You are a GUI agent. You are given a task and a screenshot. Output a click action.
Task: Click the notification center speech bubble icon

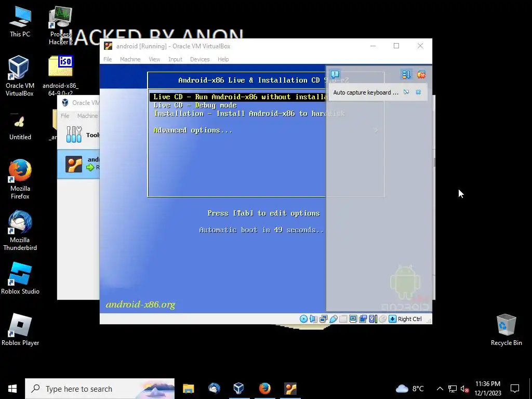click(335, 74)
